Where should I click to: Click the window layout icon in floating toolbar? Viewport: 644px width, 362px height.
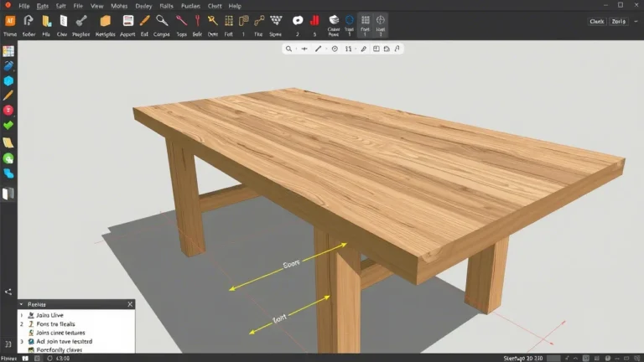[x=377, y=49]
